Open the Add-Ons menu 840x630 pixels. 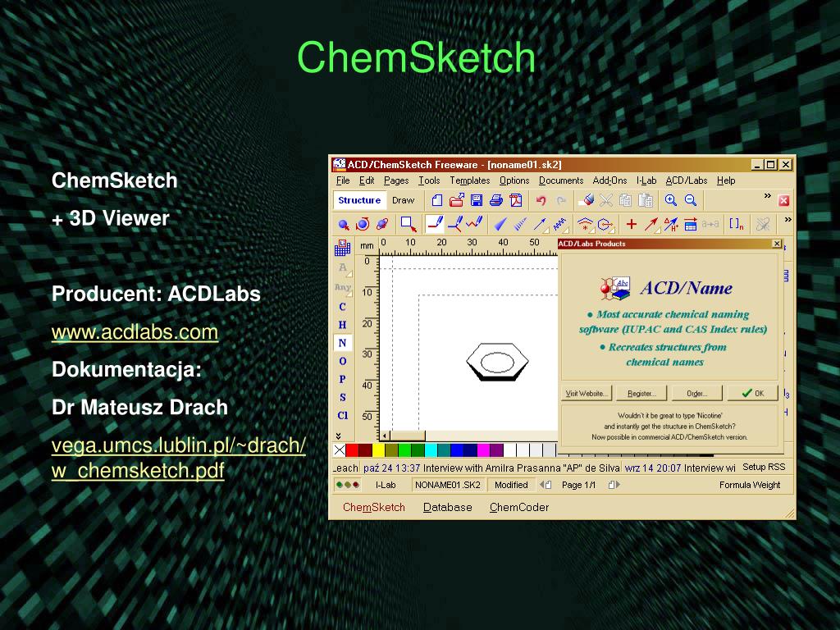(x=609, y=180)
